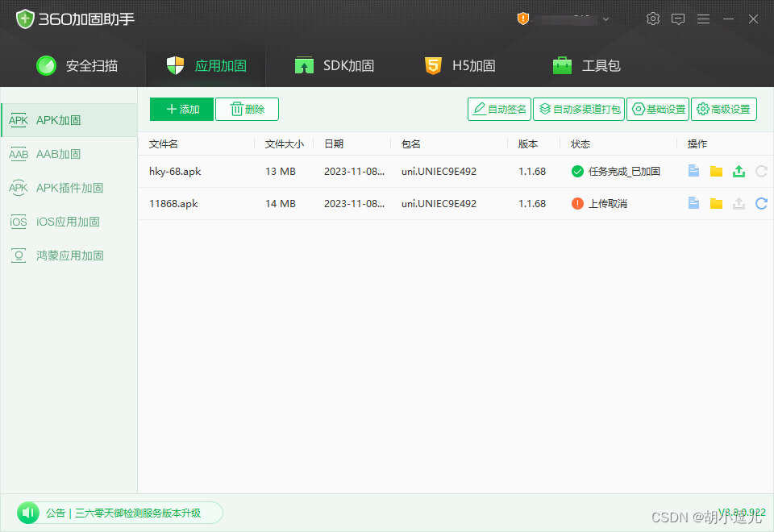Open output folder for 11868.apk
774x532 pixels.
pos(716,203)
